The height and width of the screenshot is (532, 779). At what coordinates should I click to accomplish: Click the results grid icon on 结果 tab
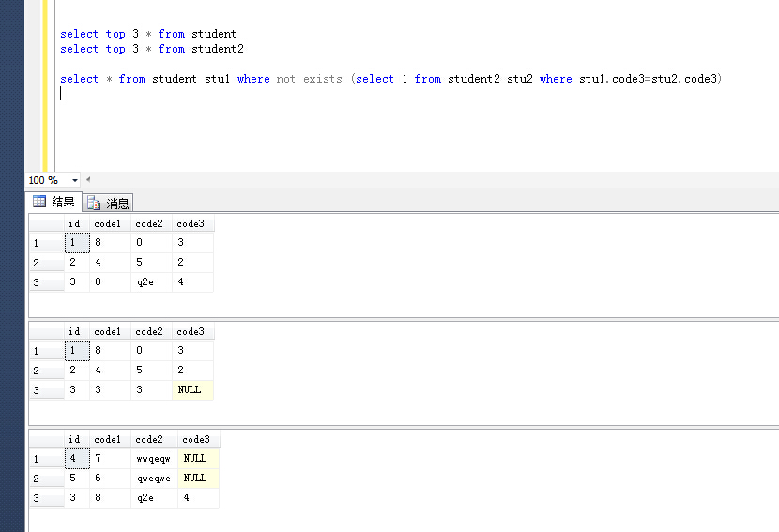39,202
